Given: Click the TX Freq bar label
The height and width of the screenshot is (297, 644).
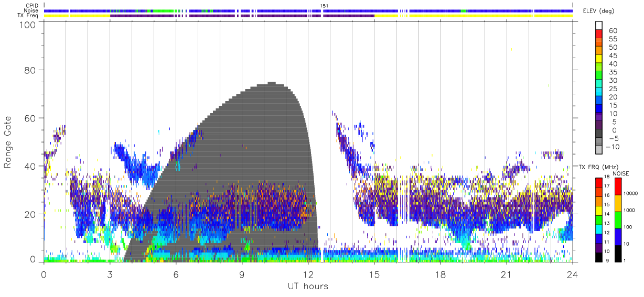Looking at the screenshot, I should point(27,16).
